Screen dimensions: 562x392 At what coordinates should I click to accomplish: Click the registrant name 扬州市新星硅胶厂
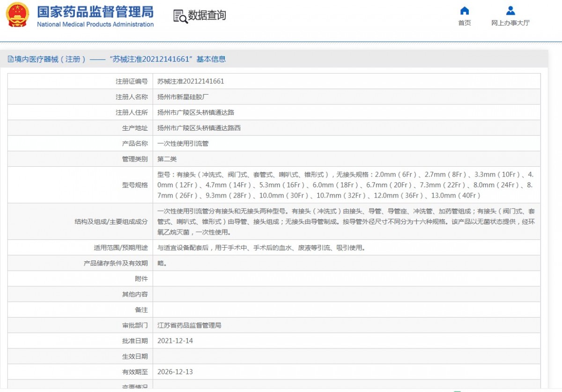[183, 97]
